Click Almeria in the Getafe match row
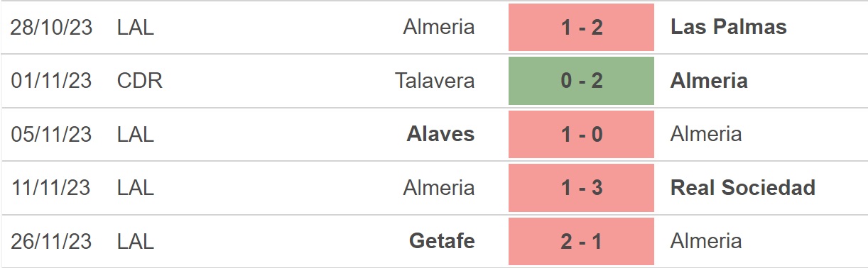868x268 pixels. point(706,241)
